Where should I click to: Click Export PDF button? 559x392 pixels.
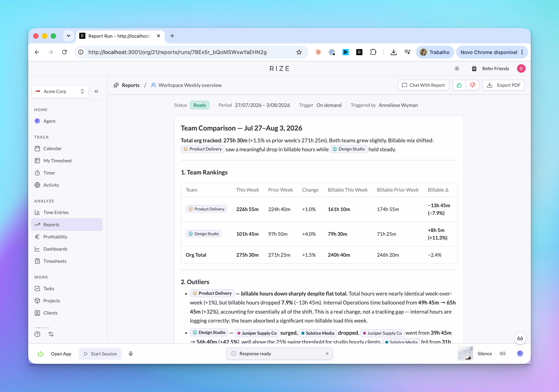pyautogui.click(x=503, y=85)
